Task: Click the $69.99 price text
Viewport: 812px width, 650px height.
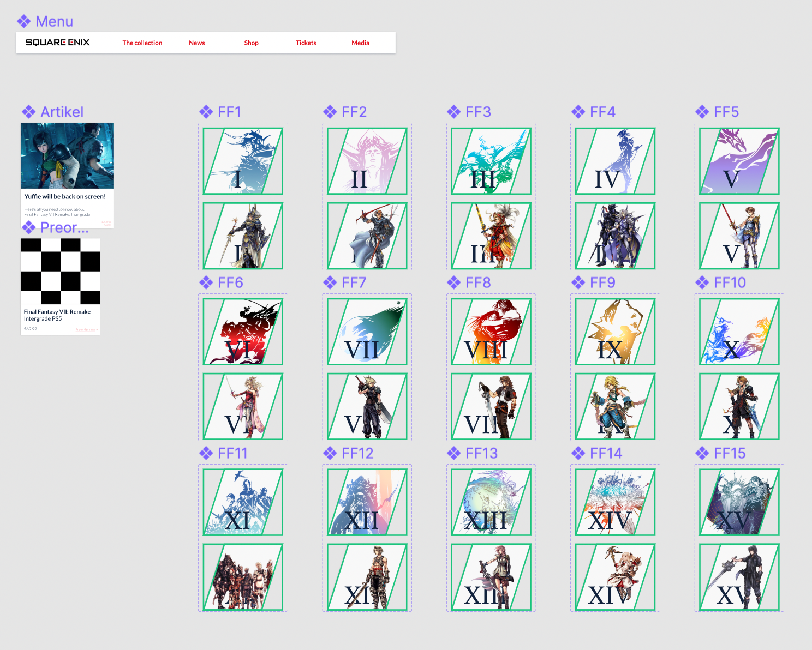Action: click(x=31, y=329)
